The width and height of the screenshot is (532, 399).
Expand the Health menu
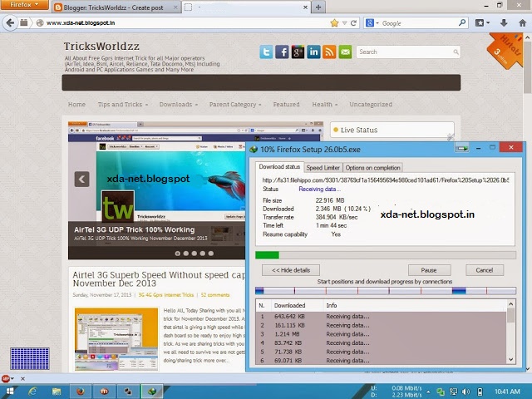[325, 105]
